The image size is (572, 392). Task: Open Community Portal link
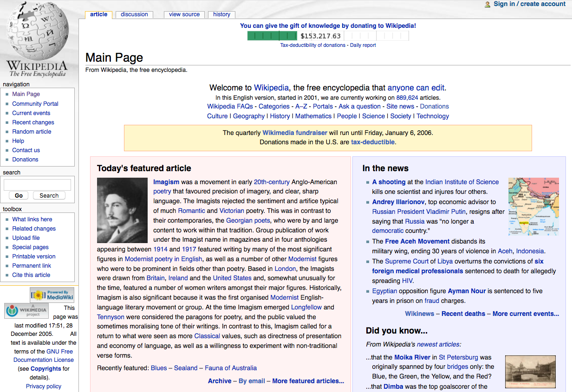click(x=35, y=104)
